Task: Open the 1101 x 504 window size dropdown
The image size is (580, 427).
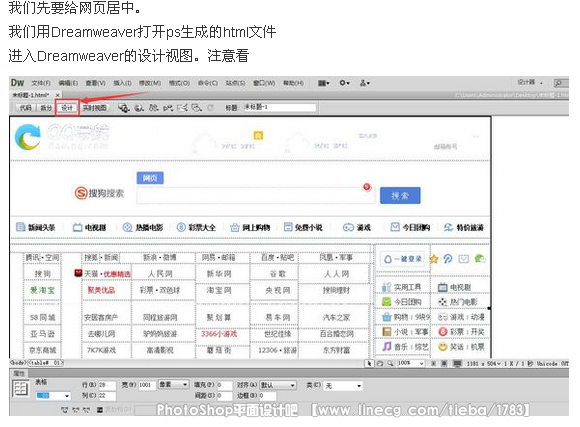Action: click(483, 364)
